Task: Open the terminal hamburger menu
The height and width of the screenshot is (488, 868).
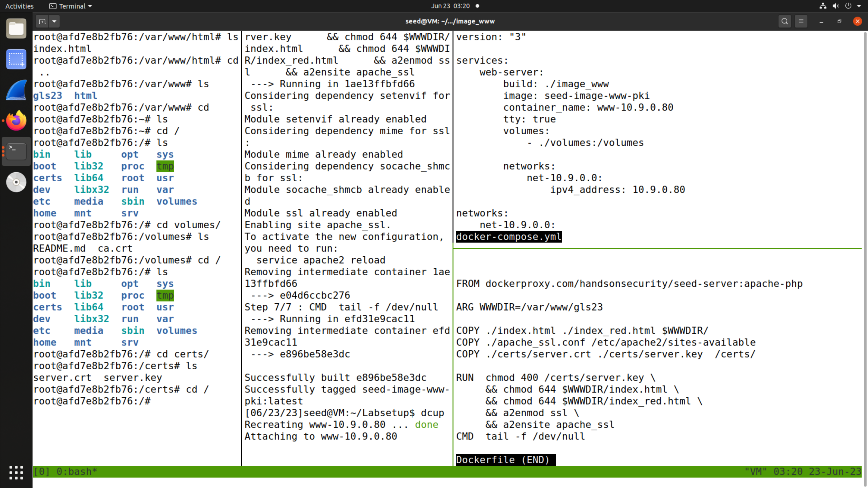Action: (801, 21)
